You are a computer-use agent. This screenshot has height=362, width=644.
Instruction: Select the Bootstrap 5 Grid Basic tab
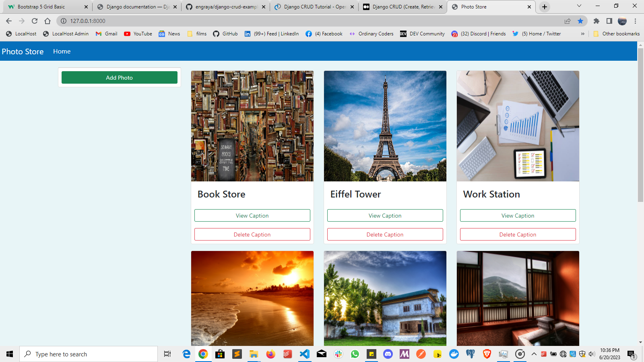click(44, 6)
